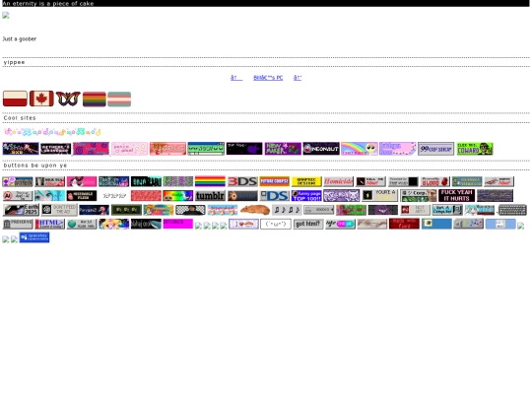Click the Get A Computer button
Image resolution: width=532 pixels, height=399 pixels.
(447, 210)
